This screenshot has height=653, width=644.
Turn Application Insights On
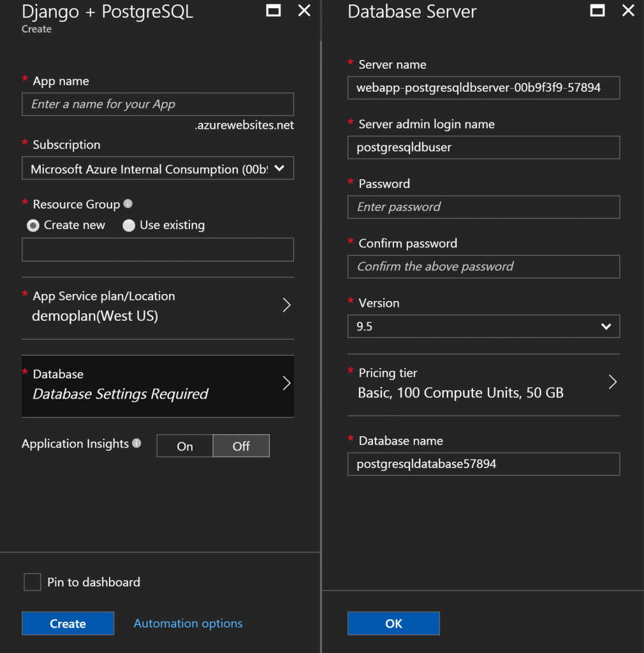tap(185, 446)
